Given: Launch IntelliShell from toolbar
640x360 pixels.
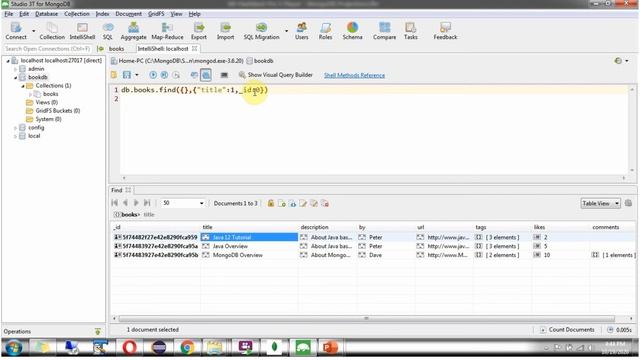Looking at the screenshot, I should pyautogui.click(x=82, y=31).
